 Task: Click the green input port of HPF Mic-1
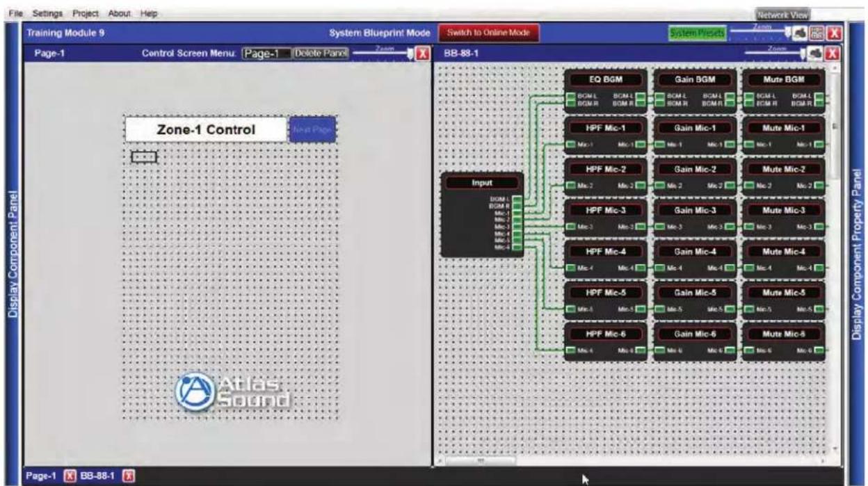[570, 145]
